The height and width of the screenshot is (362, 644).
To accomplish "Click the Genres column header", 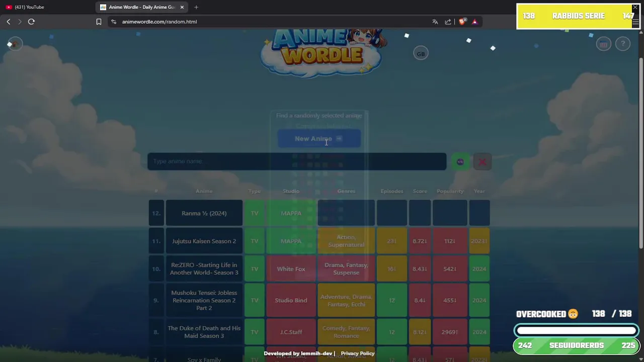I will (346, 191).
